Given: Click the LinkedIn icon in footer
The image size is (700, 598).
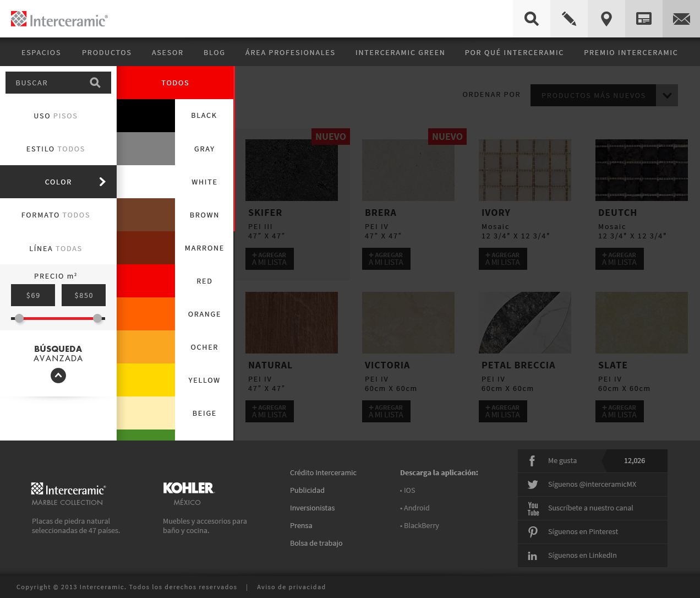Looking at the screenshot, I should [533, 556].
